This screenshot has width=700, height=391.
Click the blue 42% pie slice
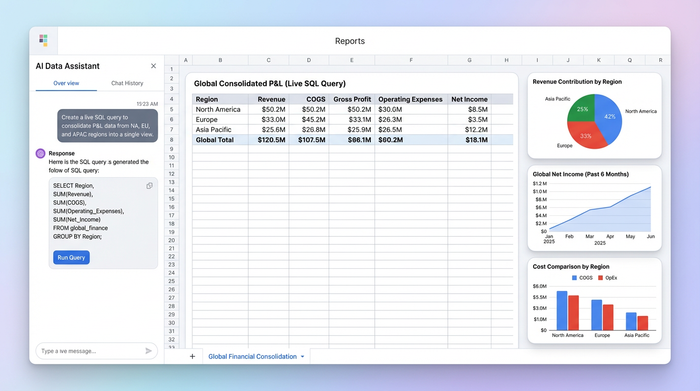point(609,116)
